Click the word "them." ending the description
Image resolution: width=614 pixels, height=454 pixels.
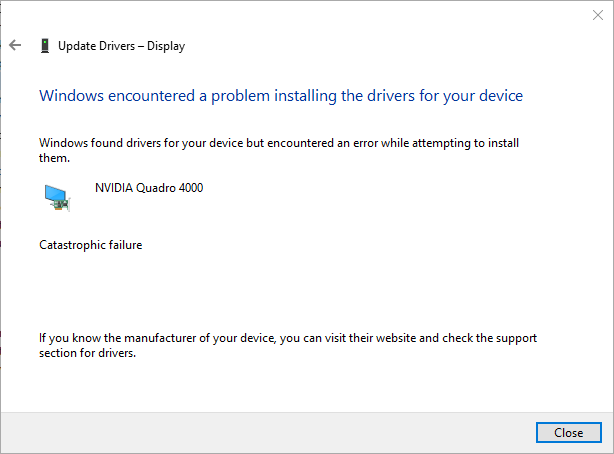(54, 158)
